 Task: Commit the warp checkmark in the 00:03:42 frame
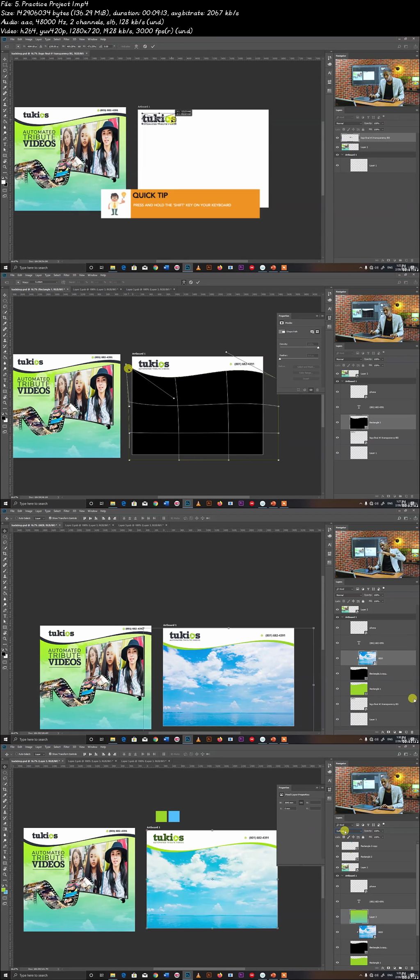point(198,282)
